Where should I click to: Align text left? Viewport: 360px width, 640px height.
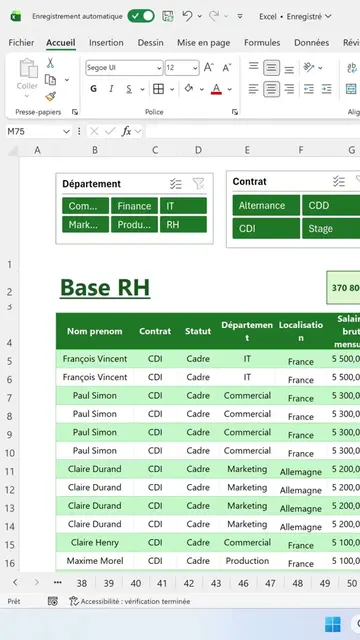(253, 89)
